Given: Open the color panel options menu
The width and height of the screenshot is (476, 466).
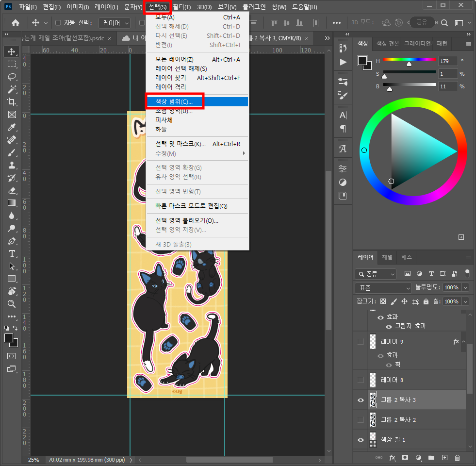Looking at the screenshot, I should [468, 44].
